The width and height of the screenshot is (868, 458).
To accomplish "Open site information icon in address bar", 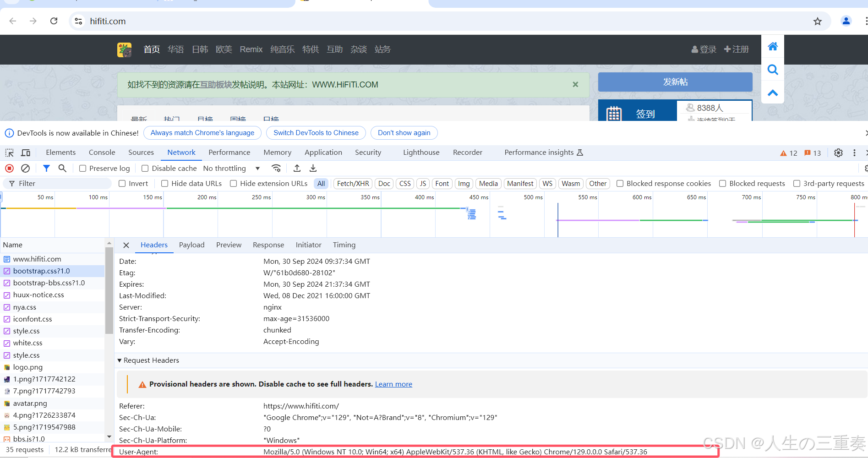I will click(79, 21).
